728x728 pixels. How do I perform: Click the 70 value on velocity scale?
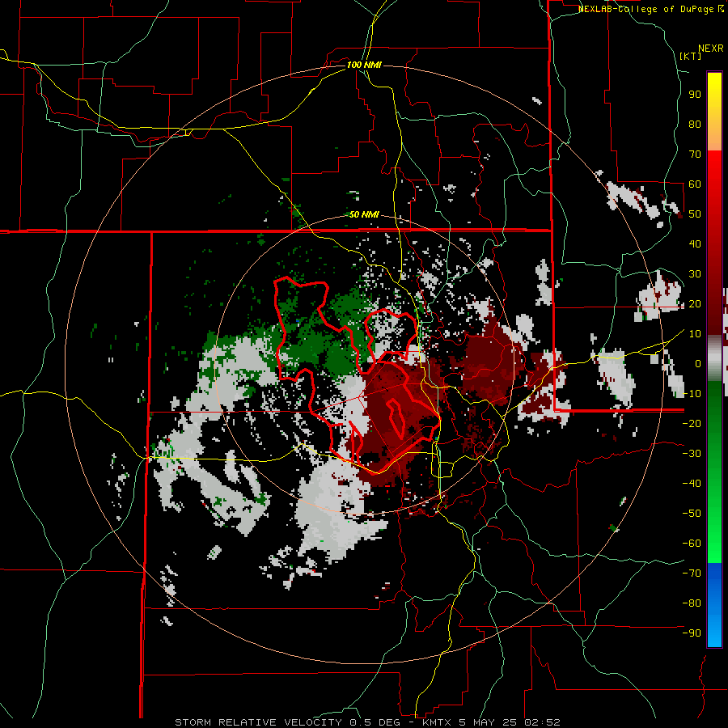pos(695,154)
